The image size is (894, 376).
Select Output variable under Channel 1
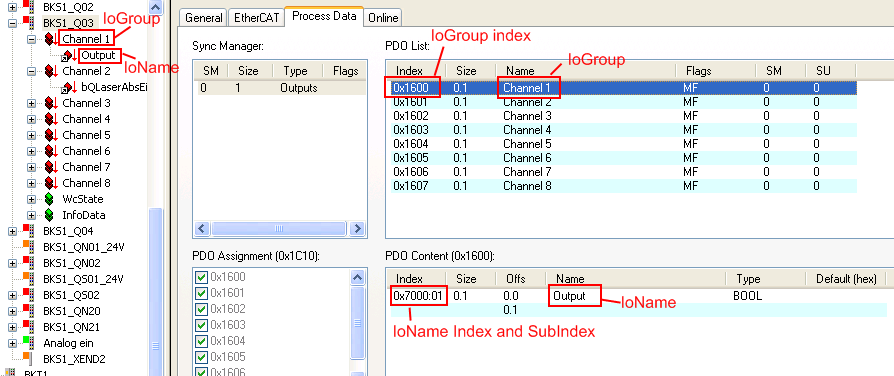point(98,55)
